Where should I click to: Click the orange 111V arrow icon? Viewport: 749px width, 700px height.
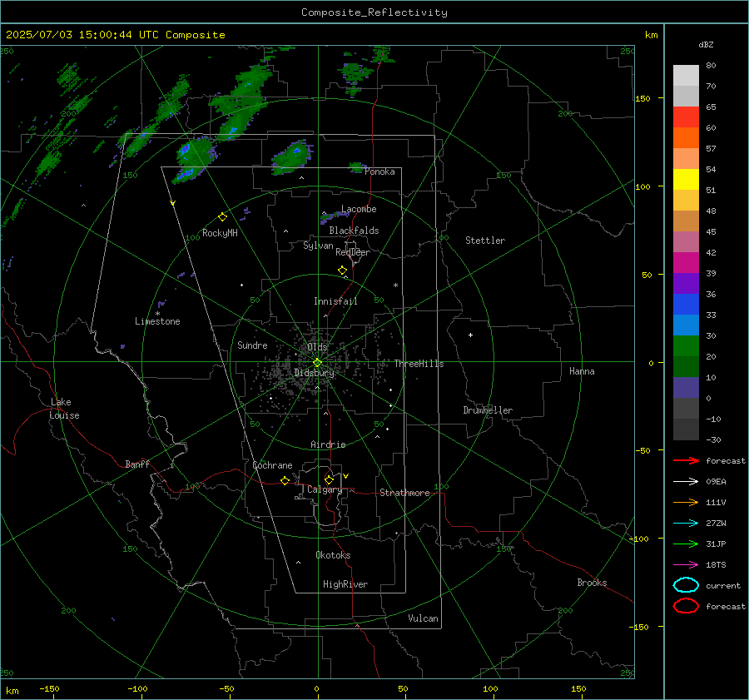click(686, 502)
